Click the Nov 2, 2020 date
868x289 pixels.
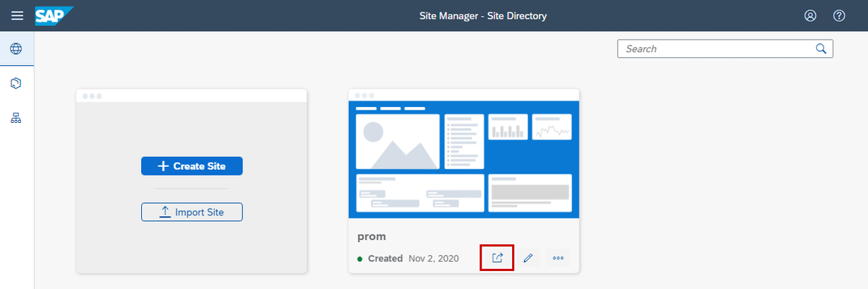point(433,258)
